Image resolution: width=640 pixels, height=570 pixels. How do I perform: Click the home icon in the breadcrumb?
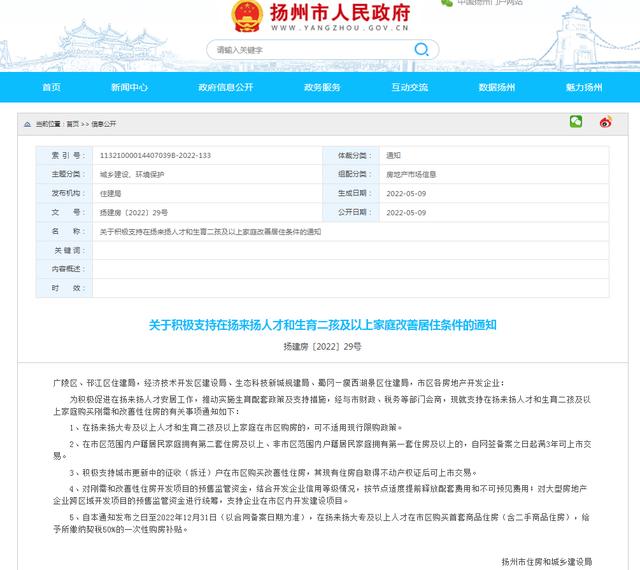point(27,124)
